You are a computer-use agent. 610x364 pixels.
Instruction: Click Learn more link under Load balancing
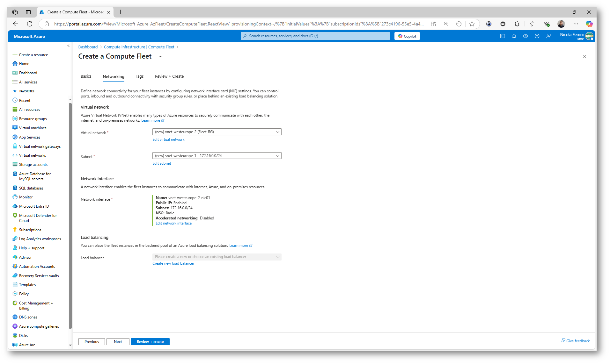tap(241, 246)
